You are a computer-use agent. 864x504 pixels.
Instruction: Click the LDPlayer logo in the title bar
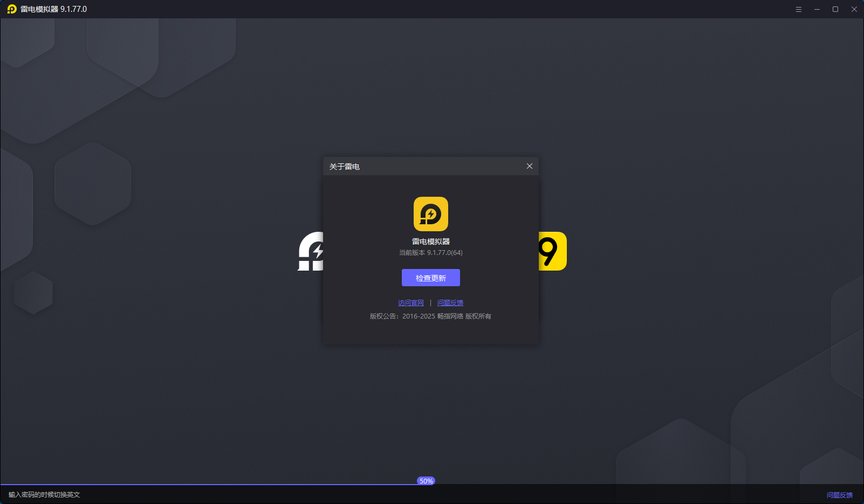pyautogui.click(x=11, y=9)
